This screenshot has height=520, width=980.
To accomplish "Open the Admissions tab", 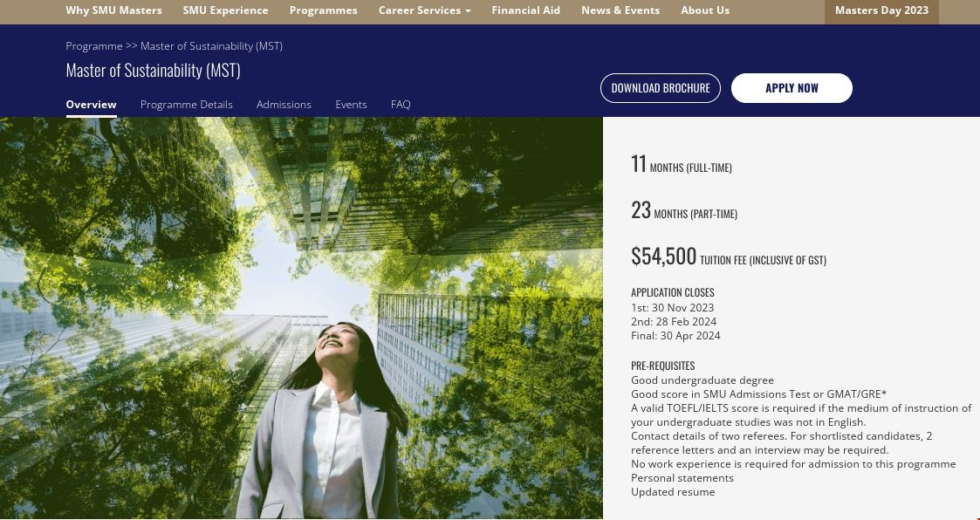I will click(x=284, y=105).
